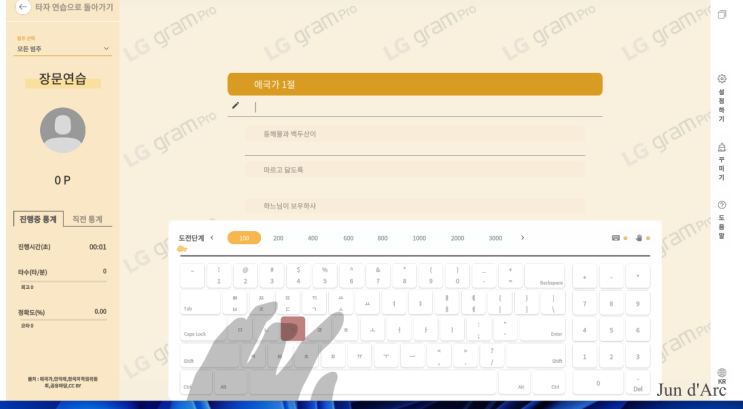Click the Tab key on virtual keyboard

[x=200, y=302]
